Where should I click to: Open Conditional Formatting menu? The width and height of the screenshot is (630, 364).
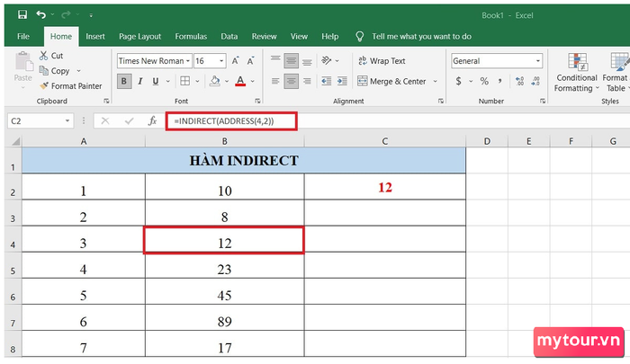point(577,73)
